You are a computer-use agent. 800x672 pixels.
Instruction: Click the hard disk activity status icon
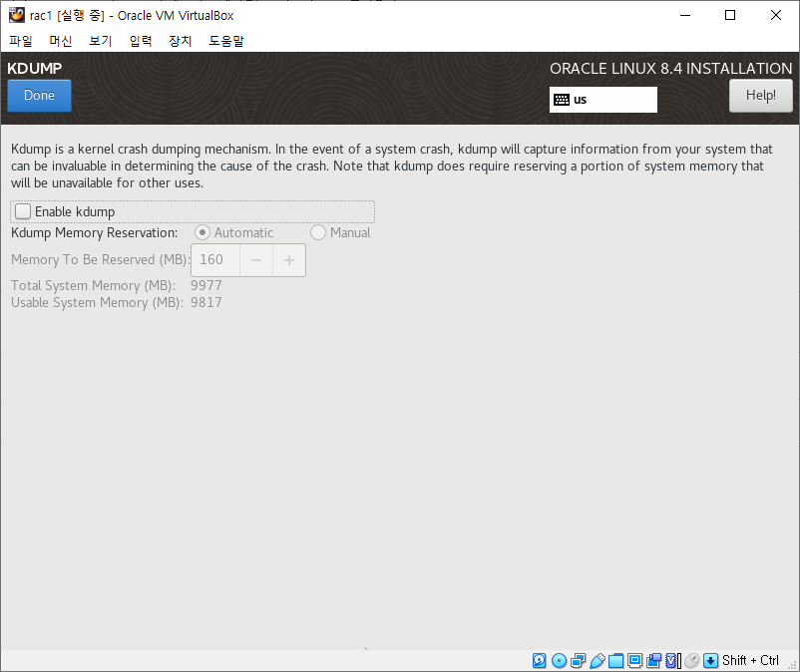[x=540, y=661]
